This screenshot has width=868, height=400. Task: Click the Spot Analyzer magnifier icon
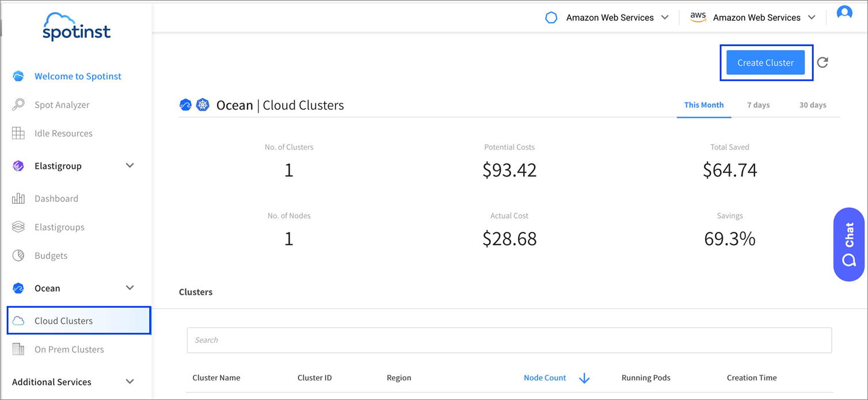pos(18,105)
